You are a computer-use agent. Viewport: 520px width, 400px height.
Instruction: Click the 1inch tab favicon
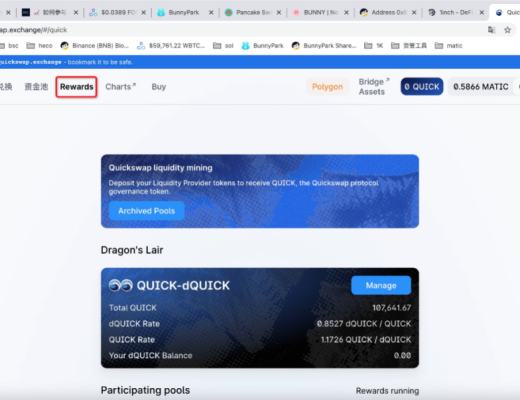[432, 12]
